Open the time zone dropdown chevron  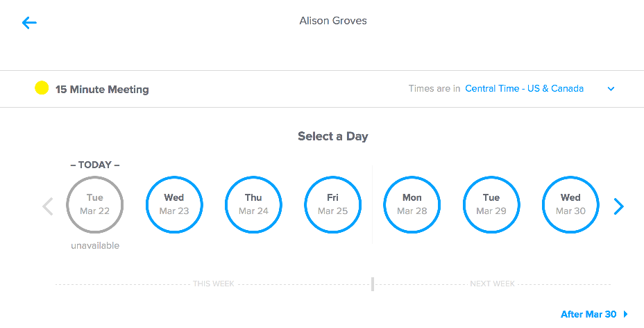(611, 89)
